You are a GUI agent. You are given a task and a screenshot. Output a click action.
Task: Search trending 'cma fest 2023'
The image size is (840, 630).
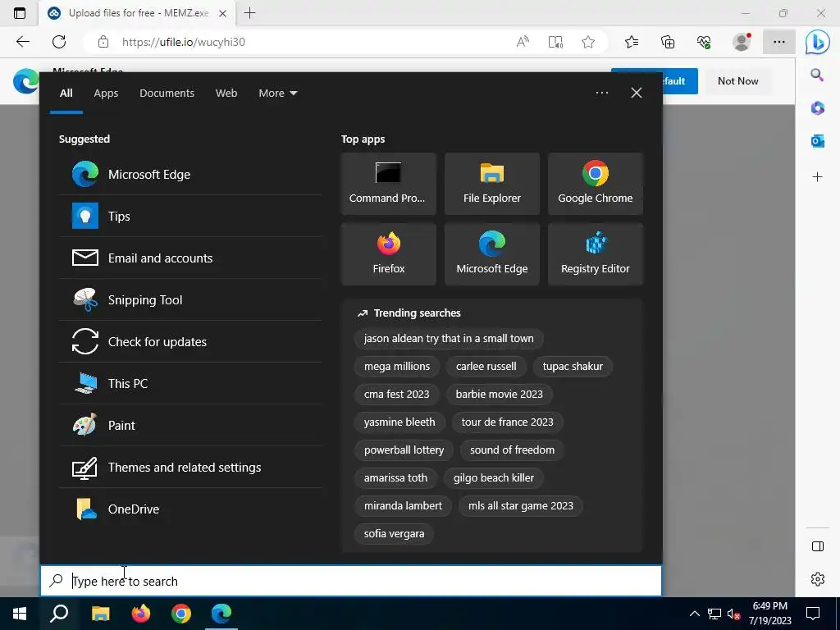tap(396, 395)
